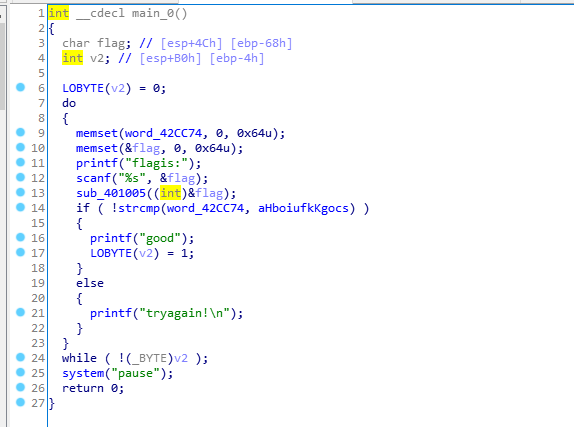The image size is (574, 427).
Task: Toggle breakpoint dot on line 17
Action: pyautogui.click(x=20, y=252)
